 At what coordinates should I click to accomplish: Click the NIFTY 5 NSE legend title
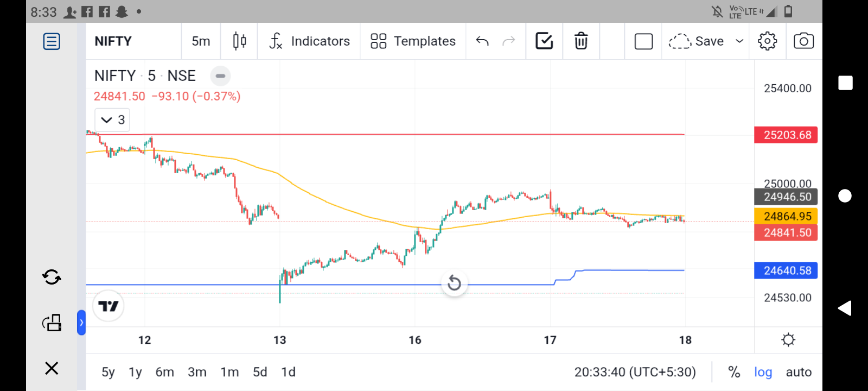(145, 75)
